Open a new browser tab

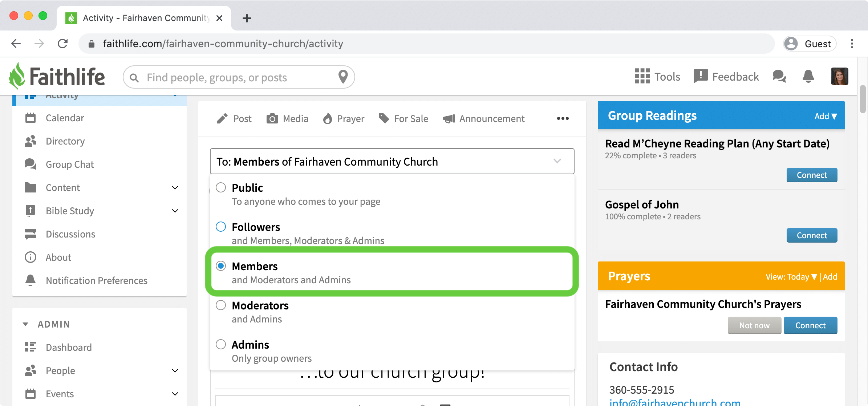(247, 18)
